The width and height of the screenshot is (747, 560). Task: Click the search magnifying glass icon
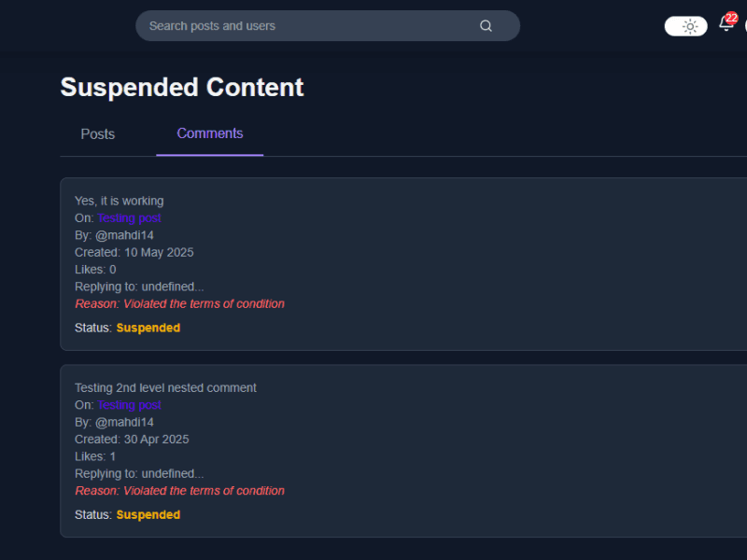point(486,25)
